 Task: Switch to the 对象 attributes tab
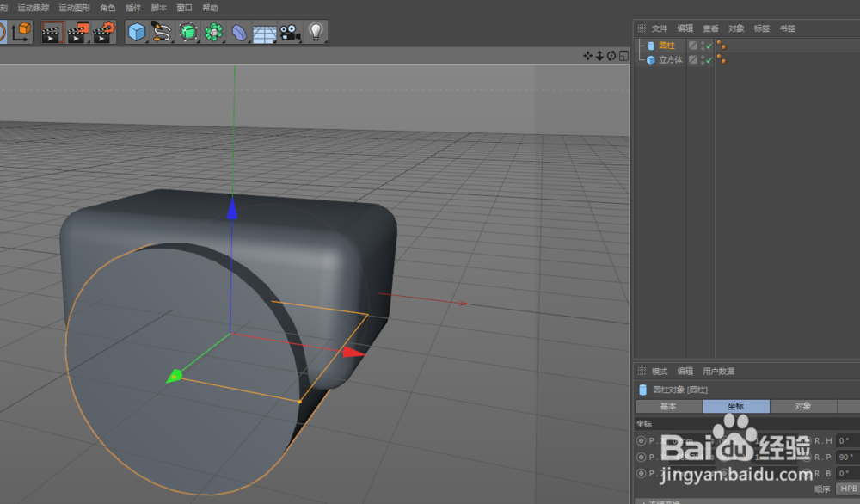pos(804,406)
